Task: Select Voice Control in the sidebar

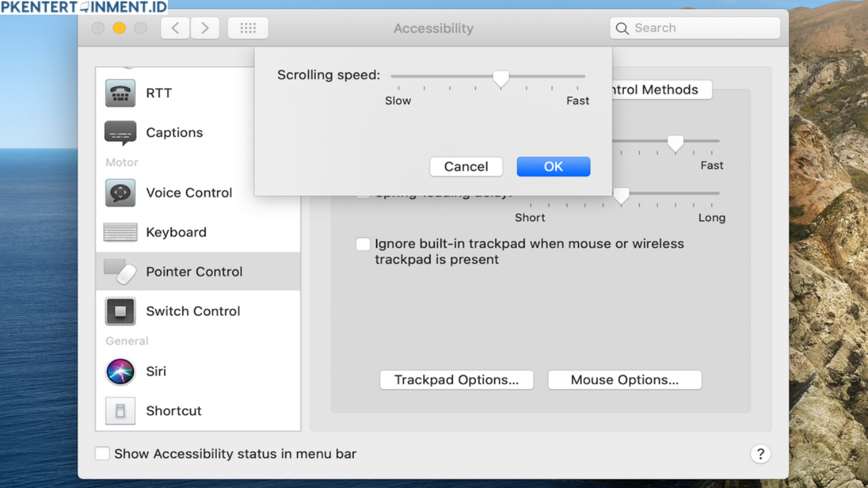Action: [x=189, y=193]
